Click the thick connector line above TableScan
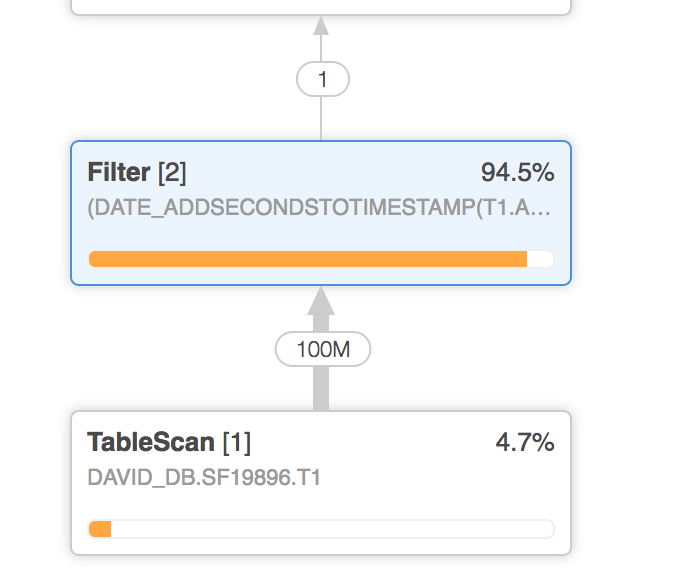 click(x=321, y=388)
